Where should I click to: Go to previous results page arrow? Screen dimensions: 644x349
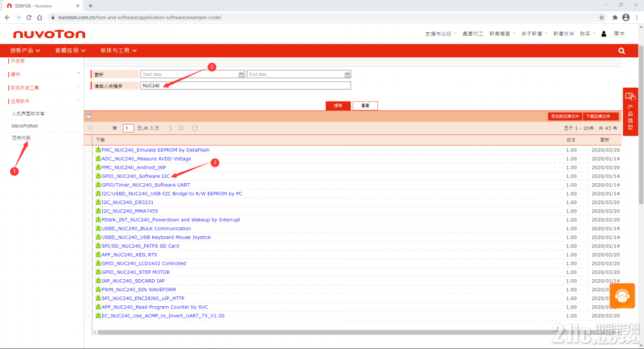point(101,128)
